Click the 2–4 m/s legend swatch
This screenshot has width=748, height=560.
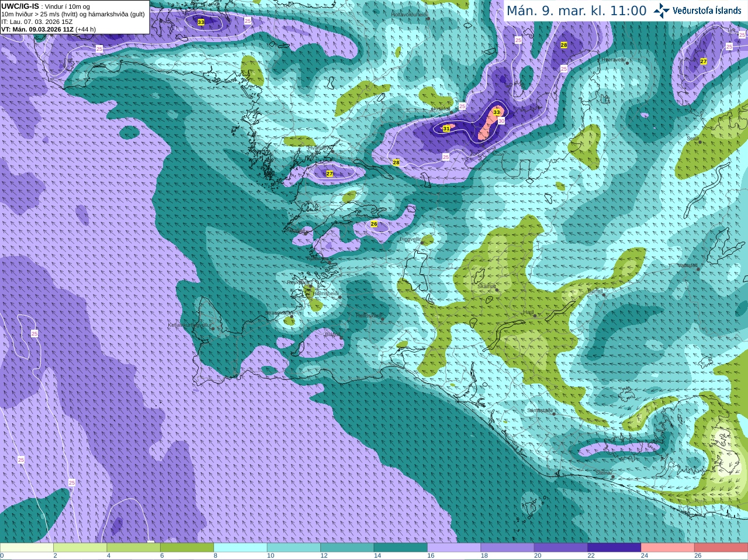click(x=80, y=548)
